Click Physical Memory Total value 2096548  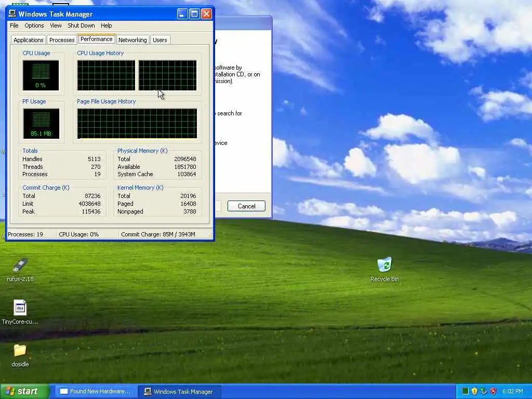(x=185, y=159)
